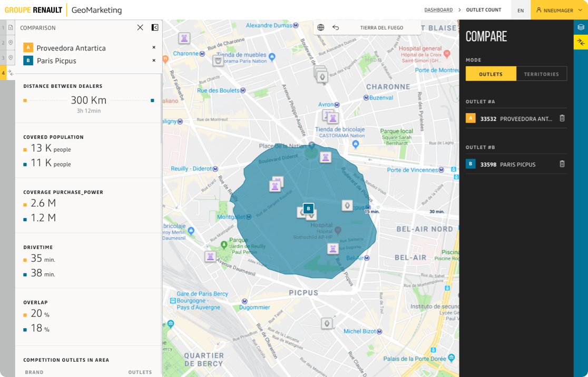Remove Proveedora Antartica with its x button
The image size is (588, 377).
153,47
